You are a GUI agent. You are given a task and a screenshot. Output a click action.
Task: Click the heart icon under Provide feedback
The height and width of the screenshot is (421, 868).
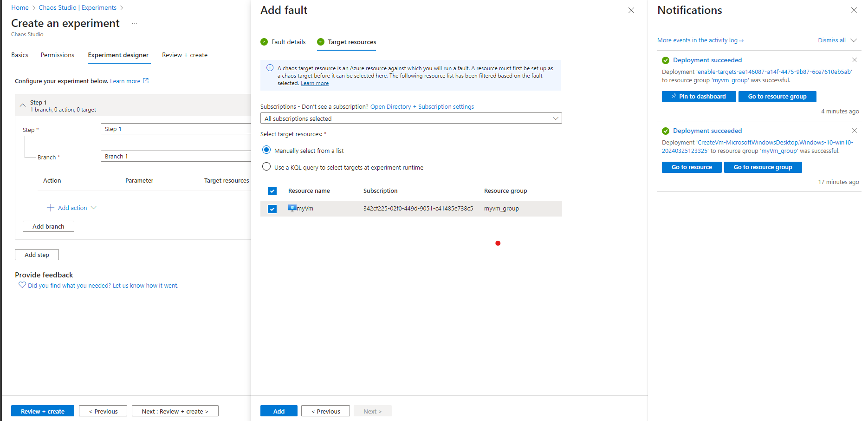(22, 285)
